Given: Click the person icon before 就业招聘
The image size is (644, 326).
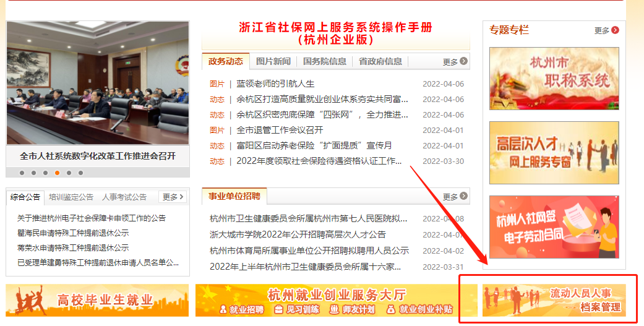Looking at the screenshot, I should (x=223, y=309).
